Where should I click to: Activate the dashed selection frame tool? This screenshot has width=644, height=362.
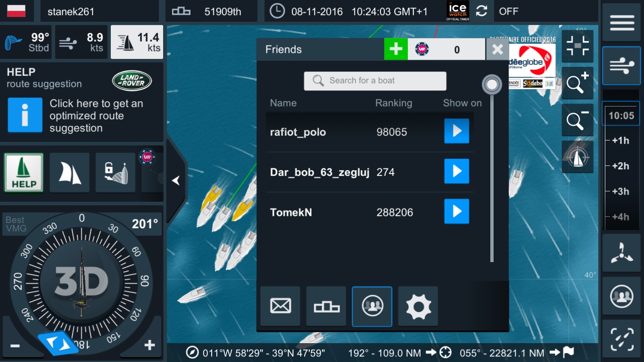[x=622, y=338]
